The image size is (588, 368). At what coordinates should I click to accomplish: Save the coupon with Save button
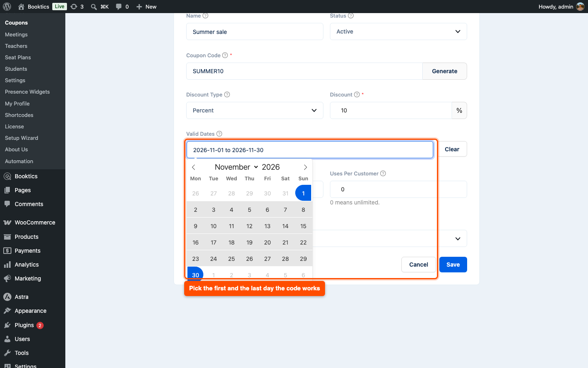[x=453, y=265]
